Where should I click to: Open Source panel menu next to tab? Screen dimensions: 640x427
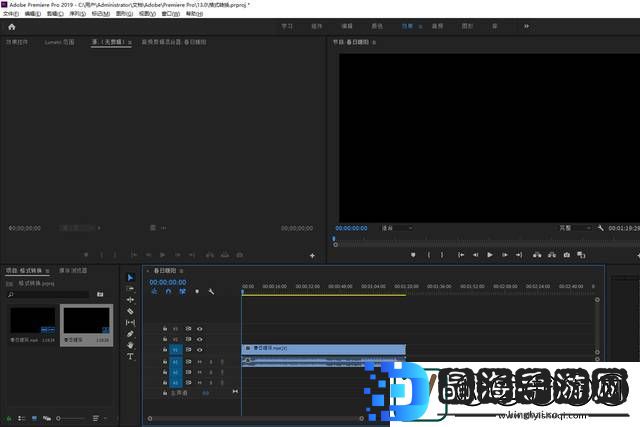(x=130, y=42)
